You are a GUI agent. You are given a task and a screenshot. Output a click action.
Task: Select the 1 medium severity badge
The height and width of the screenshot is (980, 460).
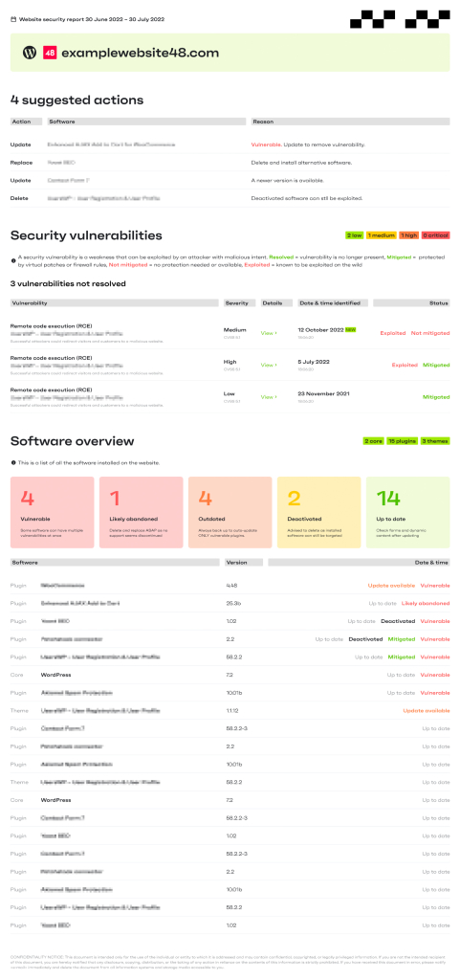coord(381,235)
